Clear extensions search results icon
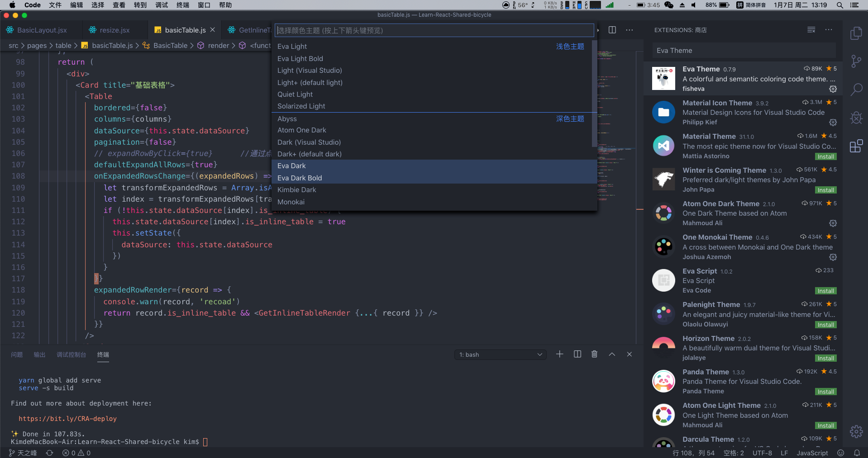 coord(811,30)
